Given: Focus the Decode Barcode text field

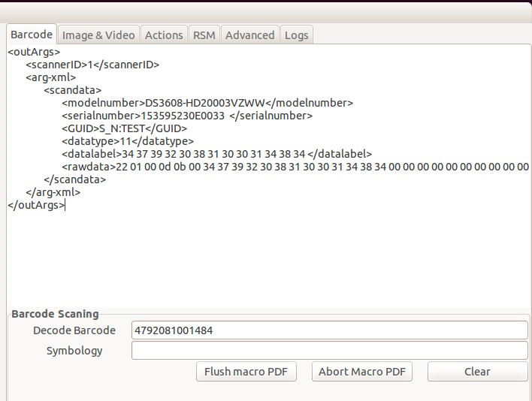Looking at the screenshot, I should pyautogui.click(x=329, y=330).
